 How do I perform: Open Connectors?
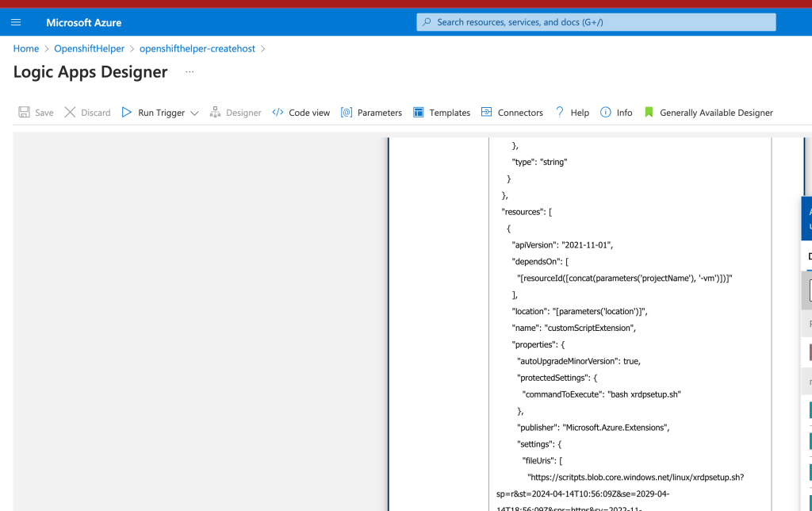[520, 113]
